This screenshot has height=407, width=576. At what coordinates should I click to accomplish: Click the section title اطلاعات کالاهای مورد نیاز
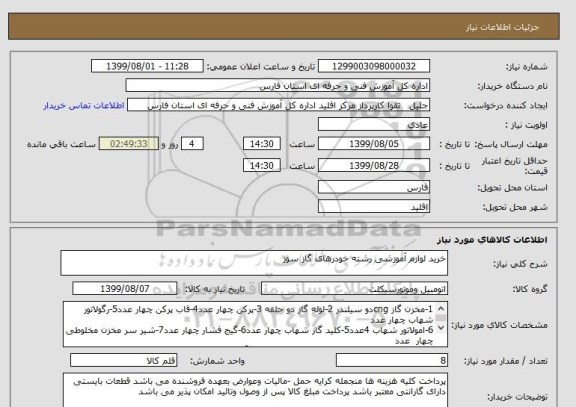pyautogui.click(x=492, y=240)
